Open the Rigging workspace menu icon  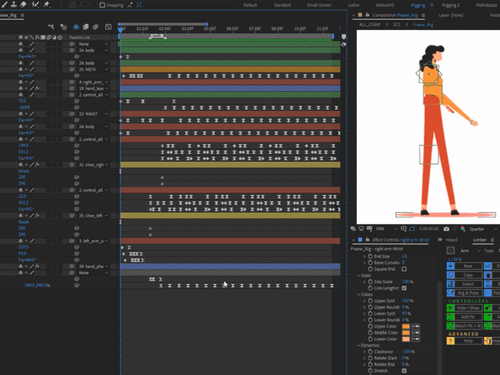click(432, 5)
